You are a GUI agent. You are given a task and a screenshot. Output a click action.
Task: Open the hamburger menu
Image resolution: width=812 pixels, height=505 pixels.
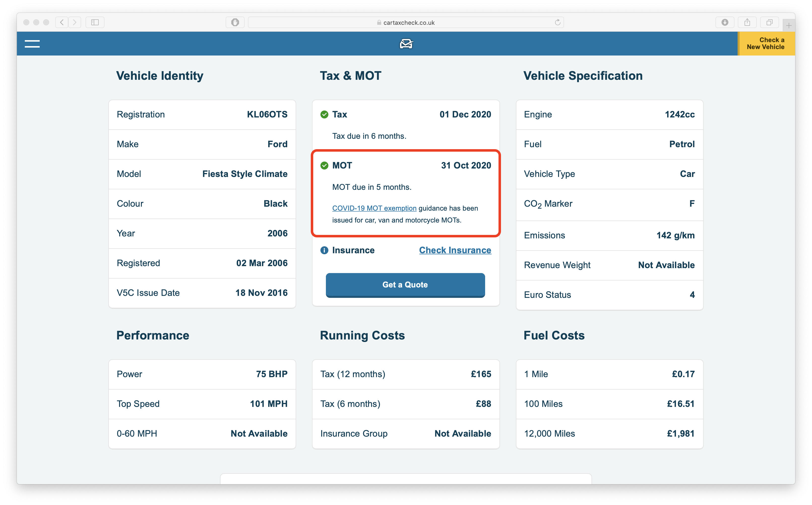[x=32, y=44]
